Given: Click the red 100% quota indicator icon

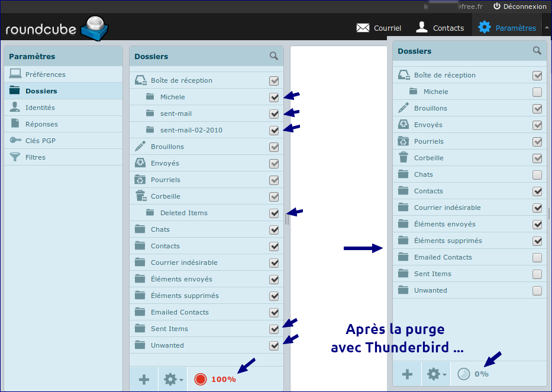Looking at the screenshot, I should point(201,379).
